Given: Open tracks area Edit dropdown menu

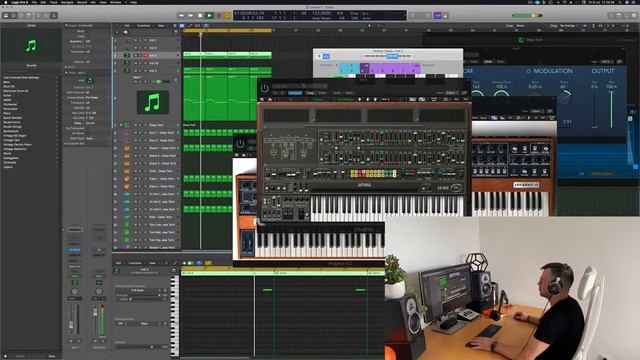Looking at the screenshot, I should (x=127, y=25).
